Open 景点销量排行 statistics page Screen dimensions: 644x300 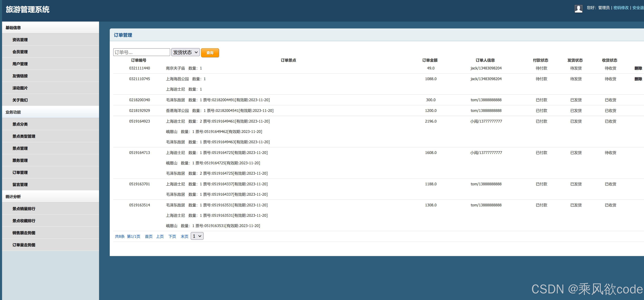(x=24, y=209)
